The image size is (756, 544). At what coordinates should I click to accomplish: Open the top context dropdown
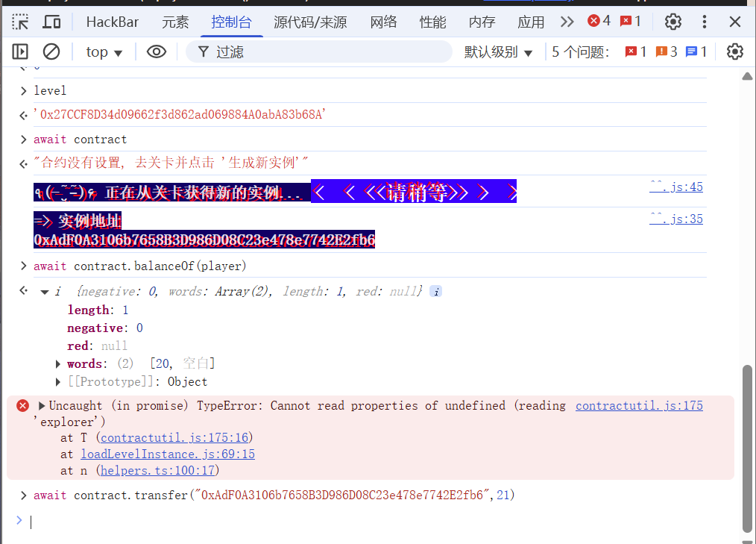(x=104, y=51)
